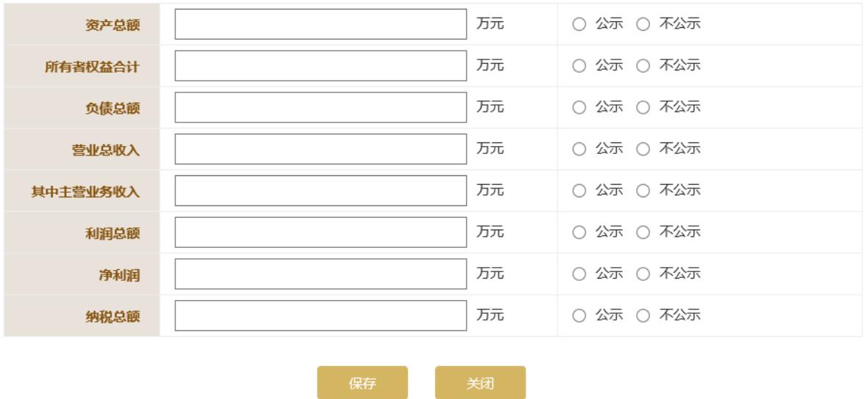
Task: Click the 资产总额 input field
Action: (321, 24)
